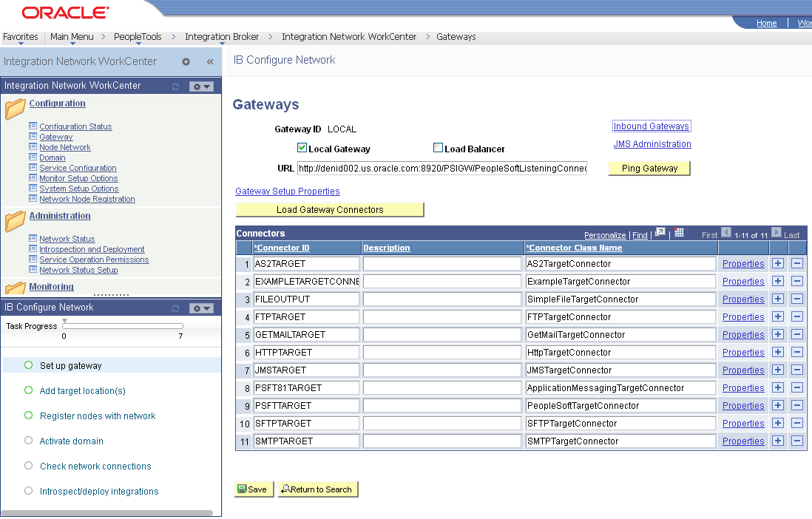This screenshot has width=812, height=519.
Task: Enable the Load Balancer checkbox
Action: 437,147
